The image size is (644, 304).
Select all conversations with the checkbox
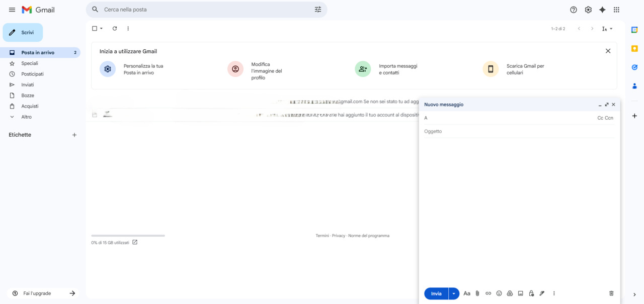tap(94, 28)
